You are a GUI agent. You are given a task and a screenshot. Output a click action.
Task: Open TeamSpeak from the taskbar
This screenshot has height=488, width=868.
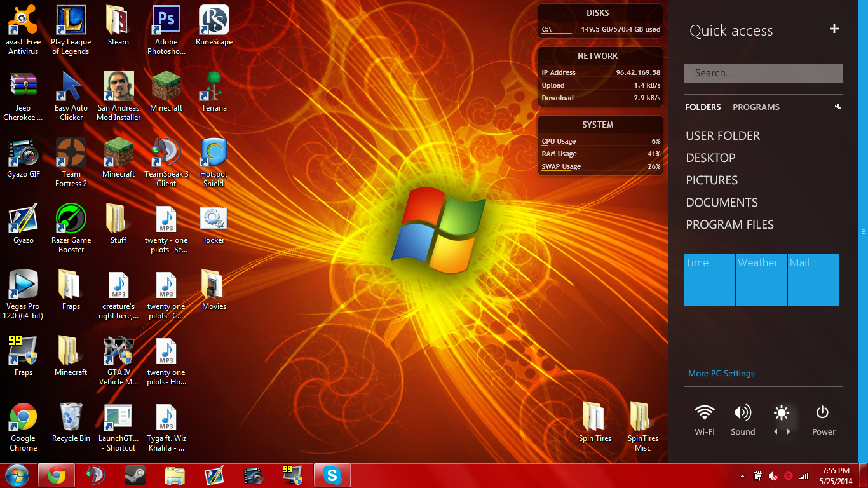click(x=96, y=475)
